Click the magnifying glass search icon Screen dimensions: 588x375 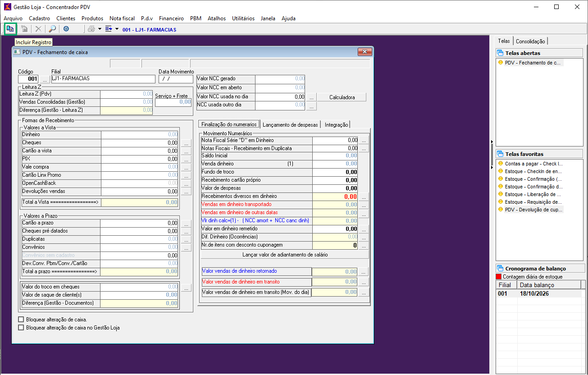[52, 29]
